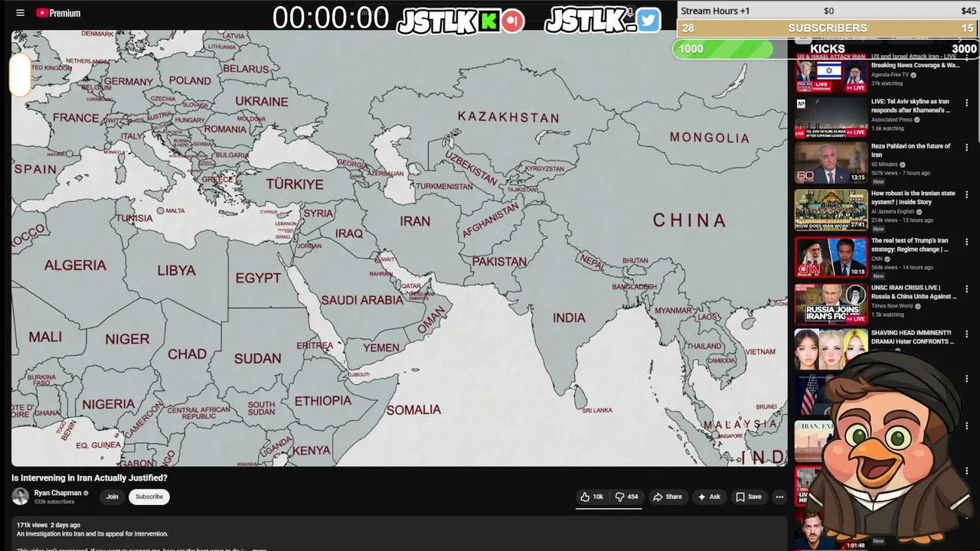
Task: Open options menu for Iranian state system video
Action: click(x=967, y=195)
